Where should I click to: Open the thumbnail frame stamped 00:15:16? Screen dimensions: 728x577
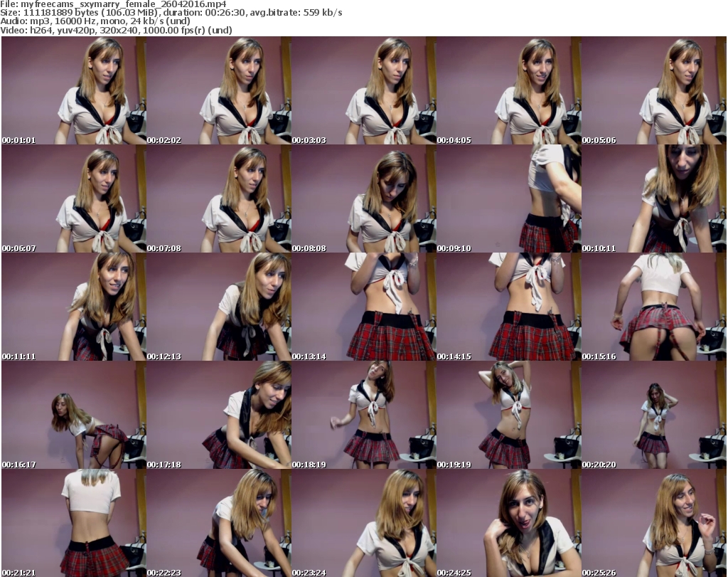pyautogui.click(x=654, y=307)
